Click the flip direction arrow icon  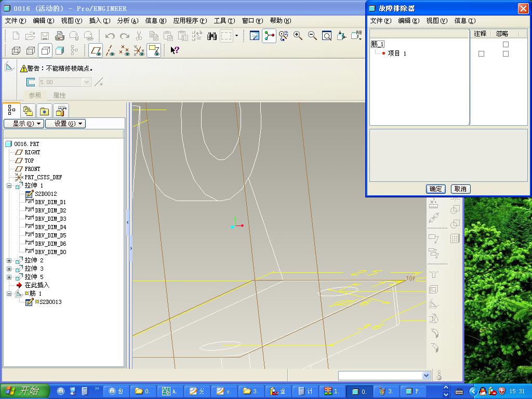(99, 82)
